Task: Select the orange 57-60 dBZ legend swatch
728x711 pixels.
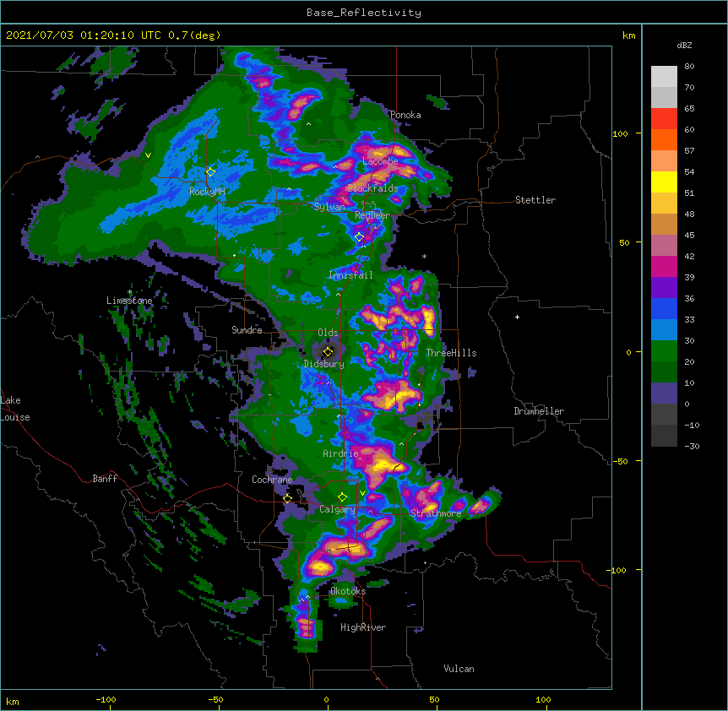Action: [664, 139]
